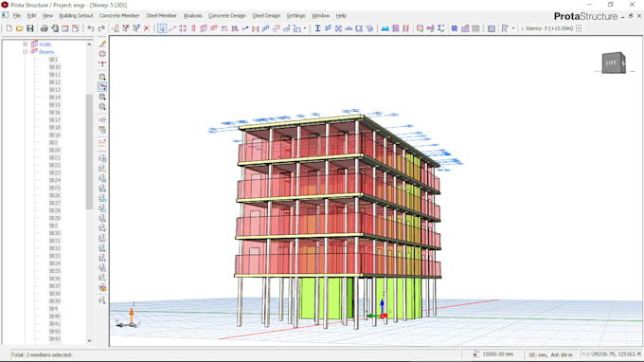Select beam 5B2 in the tree

(x=53, y=142)
